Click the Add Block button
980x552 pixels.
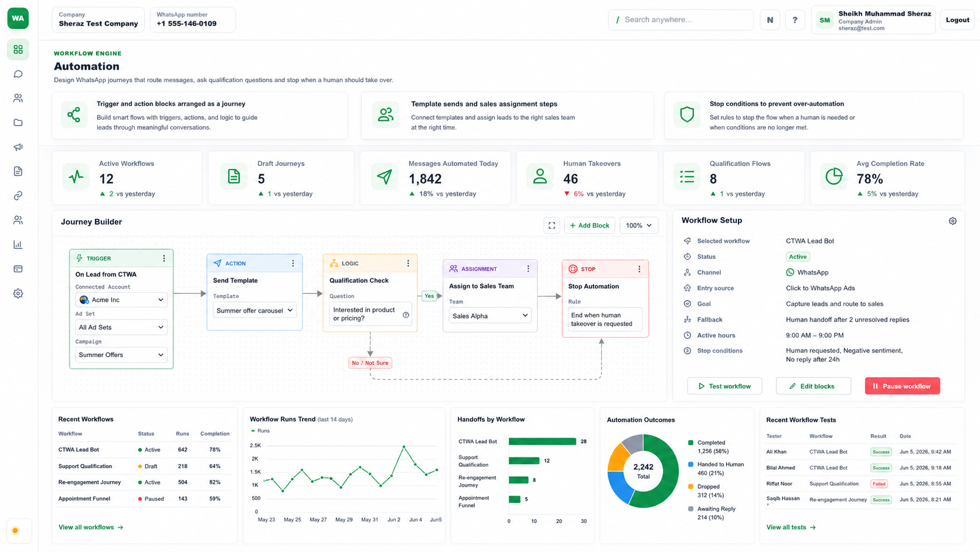coord(590,225)
